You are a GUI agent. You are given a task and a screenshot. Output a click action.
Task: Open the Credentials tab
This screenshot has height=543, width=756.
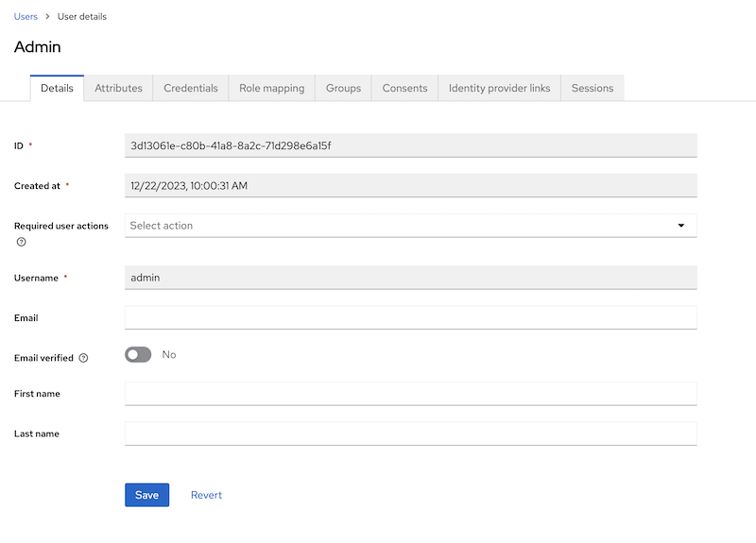[x=191, y=88]
